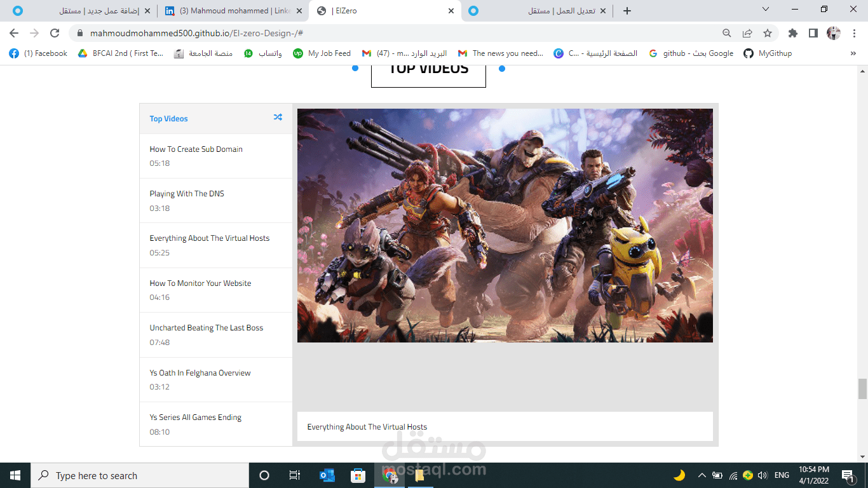Click the shuffle icon beside Top Videos
The width and height of the screenshot is (868, 488).
coord(278,118)
